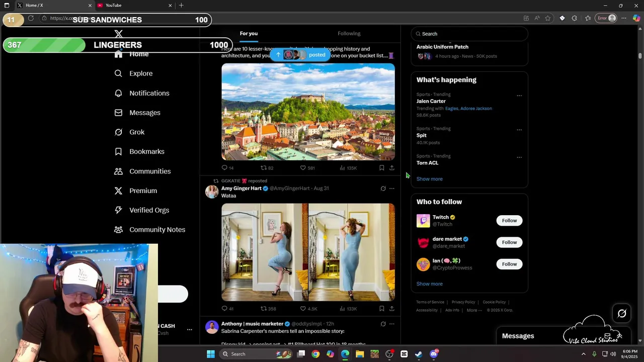Open the Communities people icon
Screen dimensions: 644x362
tap(118, 171)
